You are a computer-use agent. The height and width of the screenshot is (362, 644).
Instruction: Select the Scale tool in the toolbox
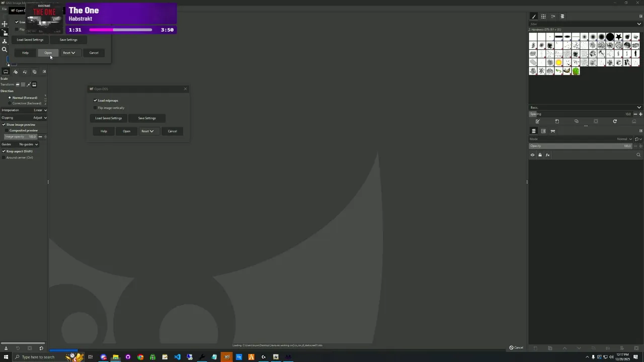[x=5, y=32]
